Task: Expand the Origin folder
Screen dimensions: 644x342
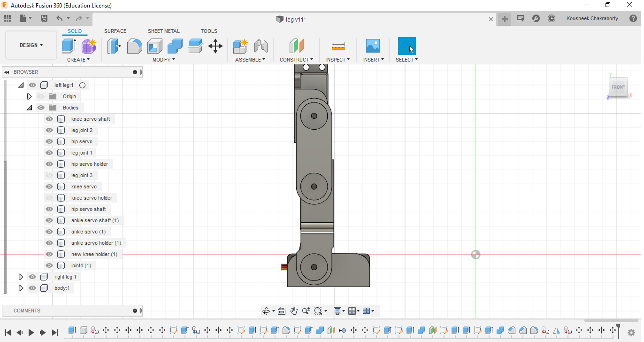Action: [x=29, y=96]
